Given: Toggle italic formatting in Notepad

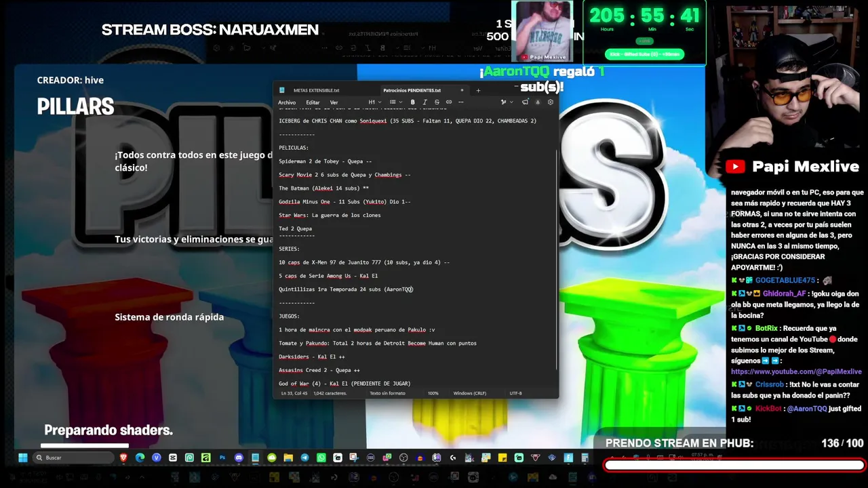Looking at the screenshot, I should pyautogui.click(x=425, y=102).
